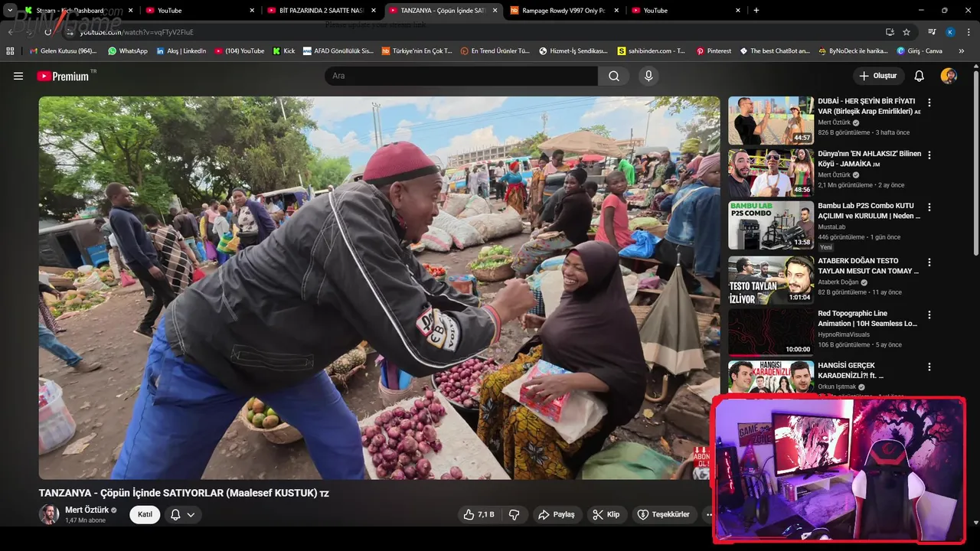Viewport: 980px width, 551px height.
Task: Switch to BİT PAZARINDA 2 SAATTE tab
Action: click(x=322, y=10)
